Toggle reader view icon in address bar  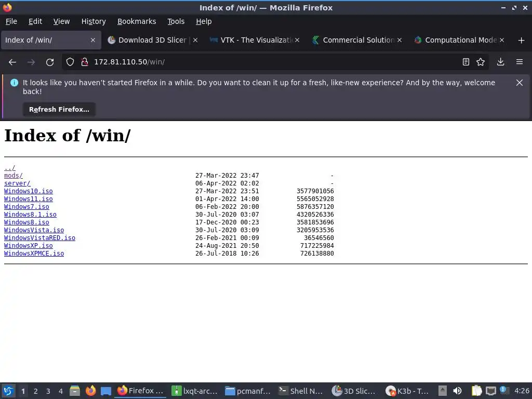point(466,62)
